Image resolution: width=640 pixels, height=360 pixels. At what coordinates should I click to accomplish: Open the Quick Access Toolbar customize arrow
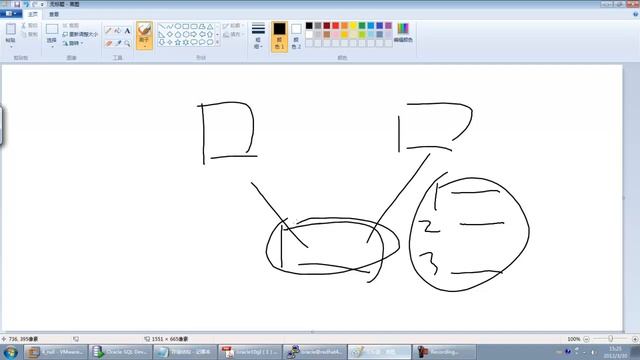coord(42,4)
